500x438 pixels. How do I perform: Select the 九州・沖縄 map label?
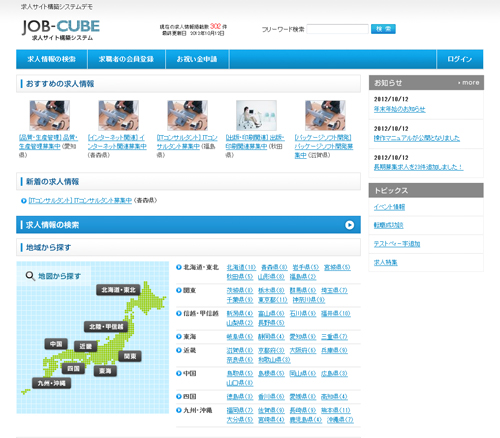(x=51, y=383)
